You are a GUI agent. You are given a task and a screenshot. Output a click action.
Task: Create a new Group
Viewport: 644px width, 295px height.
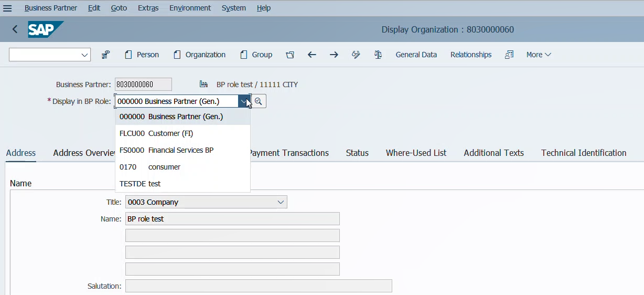pyautogui.click(x=256, y=55)
